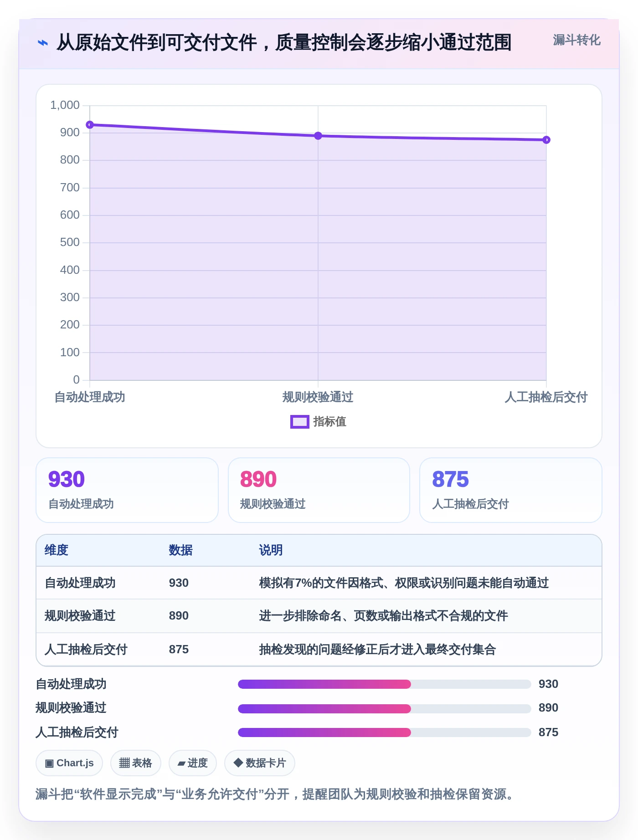
Task: Toggle the 指标值 legend swatch
Action: pyautogui.click(x=300, y=422)
